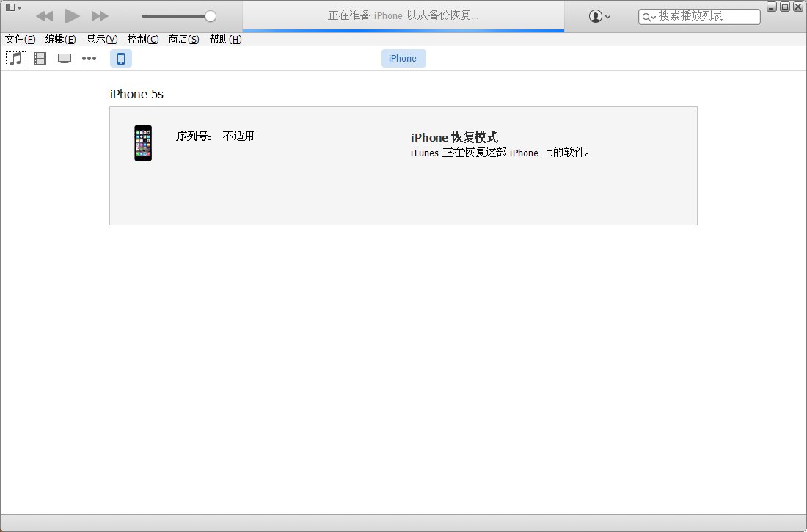Expand the search magnifier options arrow
Screen dimensions: 807x532
649,17
